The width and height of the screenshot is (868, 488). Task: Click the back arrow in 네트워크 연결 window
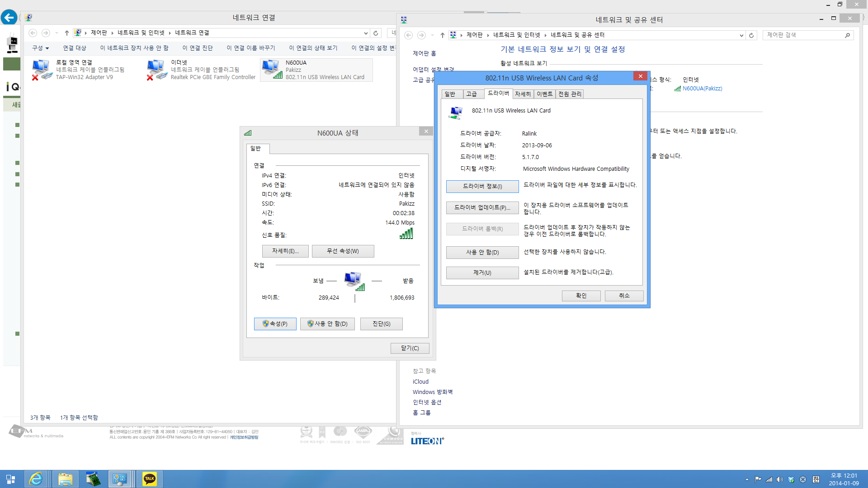point(33,33)
